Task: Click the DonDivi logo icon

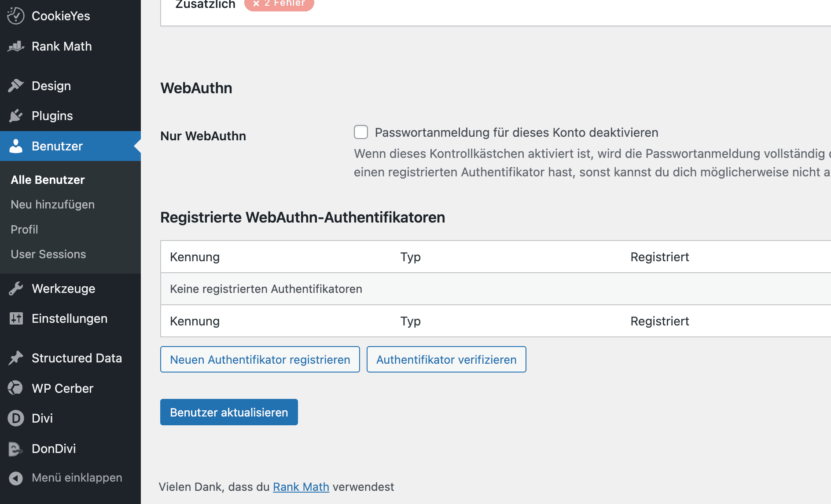Action: tap(16, 449)
